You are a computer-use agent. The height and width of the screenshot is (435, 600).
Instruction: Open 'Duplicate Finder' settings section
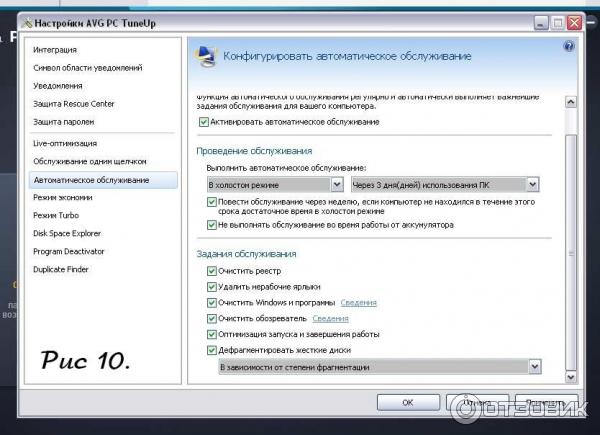pyautogui.click(x=62, y=269)
